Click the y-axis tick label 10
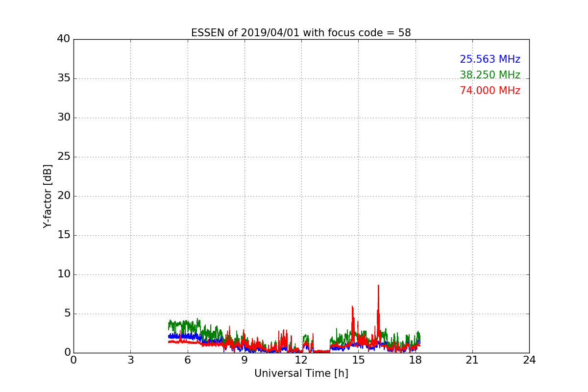 [x=64, y=274]
